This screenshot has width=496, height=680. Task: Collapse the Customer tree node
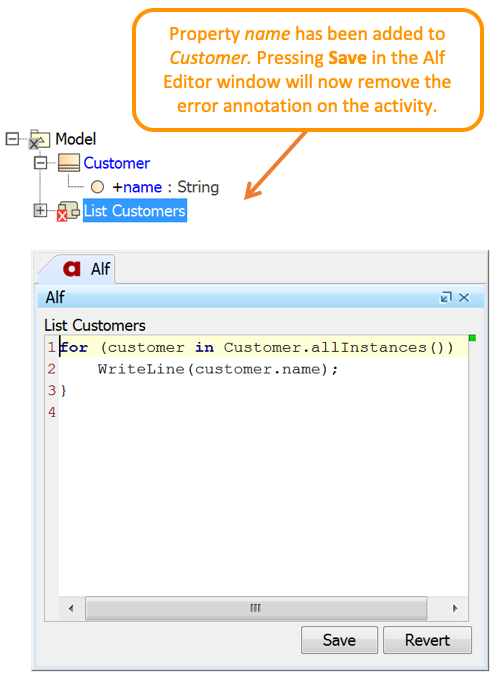pyautogui.click(x=40, y=163)
